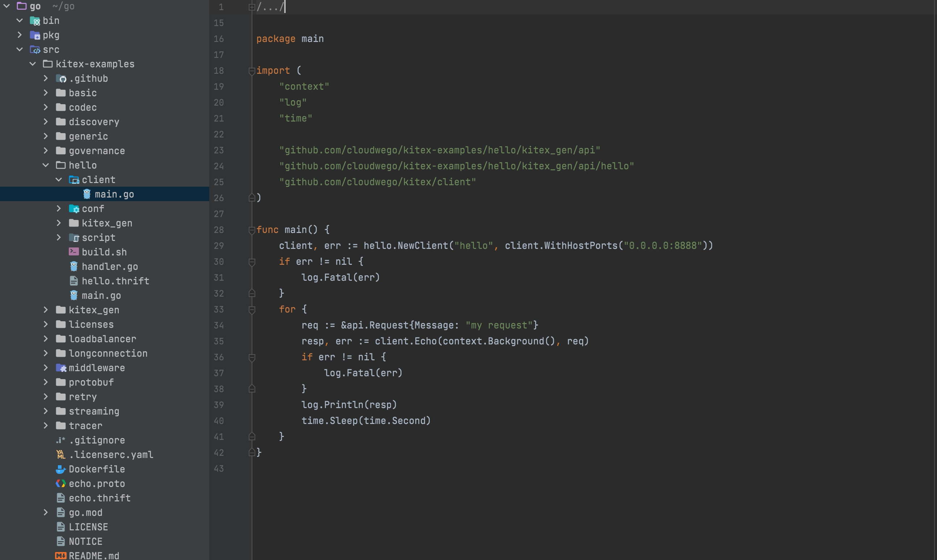Click the "my request" string literal
Image resolution: width=937 pixels, height=560 pixels.
tap(499, 325)
